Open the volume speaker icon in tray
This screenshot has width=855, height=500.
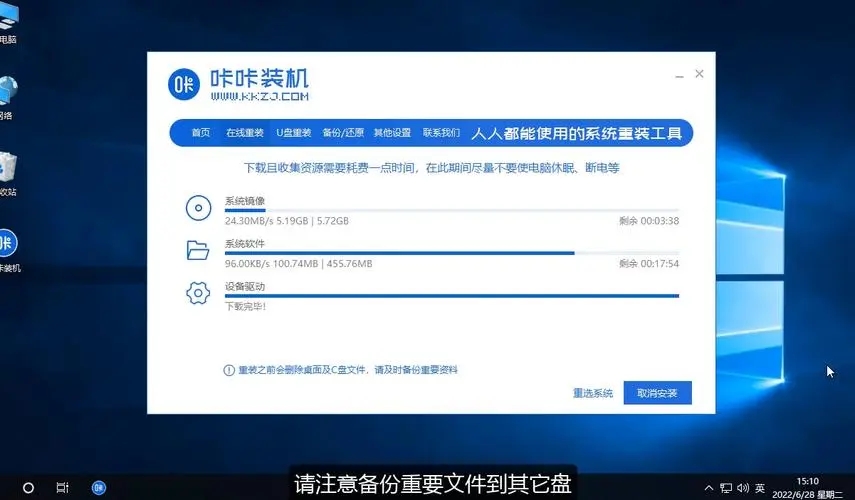click(743, 487)
